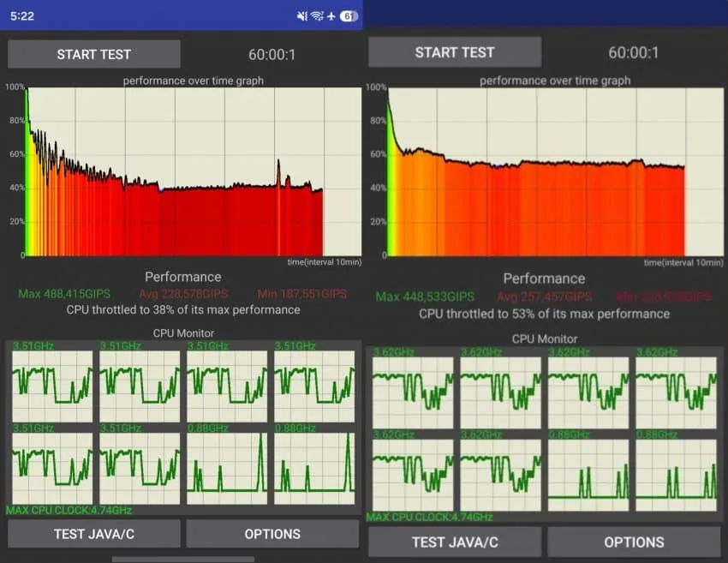This screenshot has width=728, height=563.
Task: Tap MAX CPU CLOCK:4.74GHz on the 38% throttled screen
Action: tap(69, 511)
